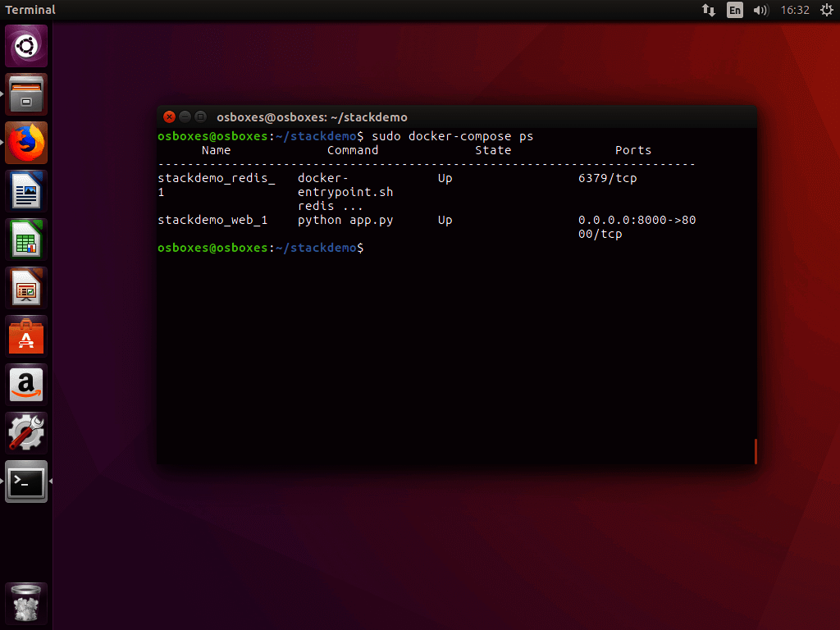Screen dimensions: 840x630
Task: Click the terminal title bar text
Action: (312, 116)
